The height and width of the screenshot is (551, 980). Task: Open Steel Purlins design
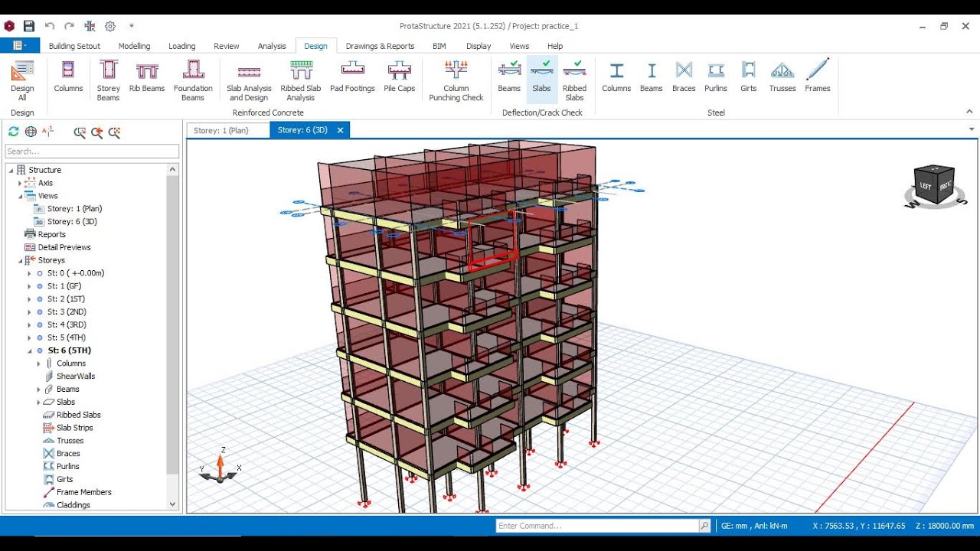[x=716, y=77]
